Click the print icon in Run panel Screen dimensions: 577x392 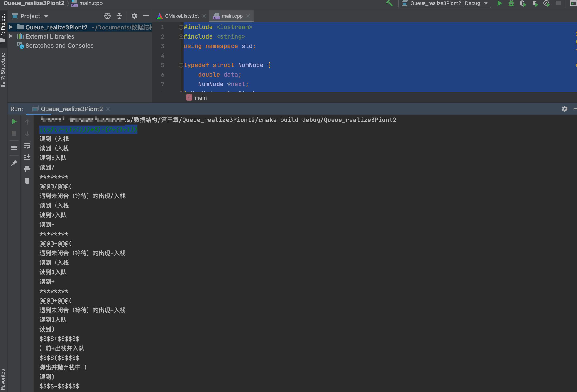(27, 169)
